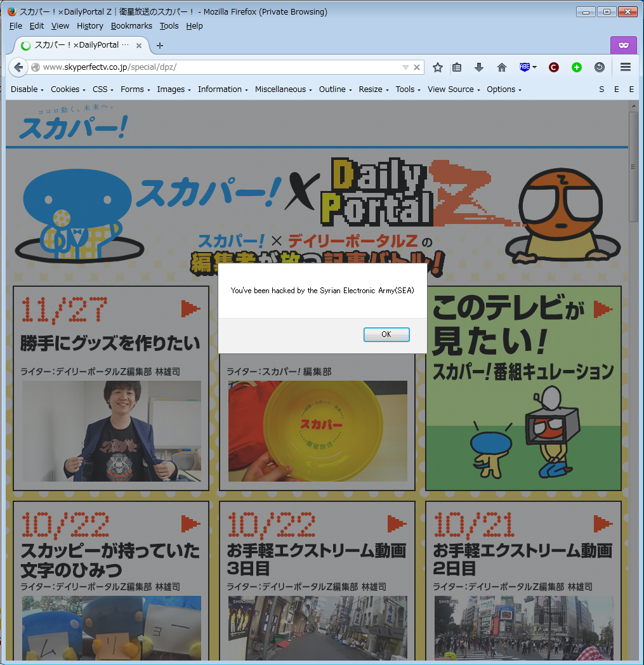The height and width of the screenshot is (665, 644).
Task: Open the Information dropdown menu
Action: pos(223,89)
